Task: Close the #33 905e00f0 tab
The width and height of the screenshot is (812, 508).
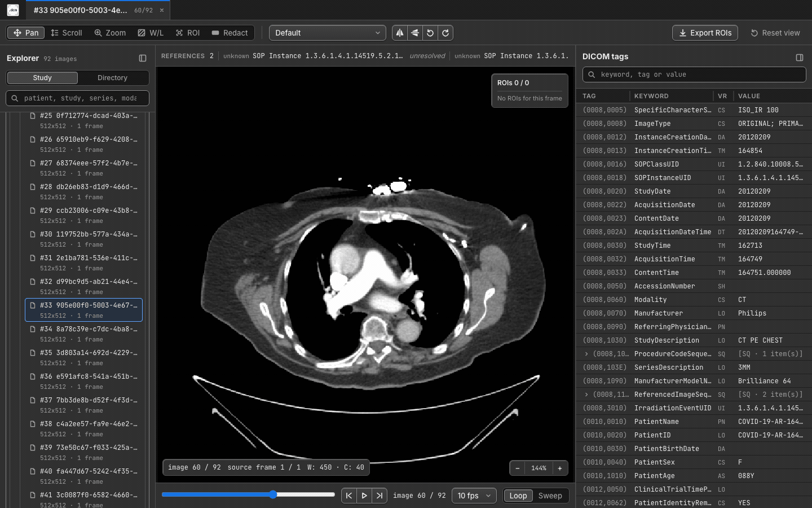Action: [x=162, y=10]
